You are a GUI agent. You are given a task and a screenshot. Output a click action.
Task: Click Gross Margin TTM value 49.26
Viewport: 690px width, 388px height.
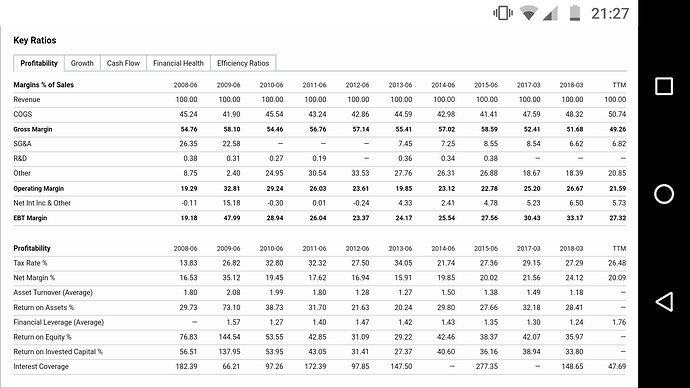pyautogui.click(x=617, y=129)
